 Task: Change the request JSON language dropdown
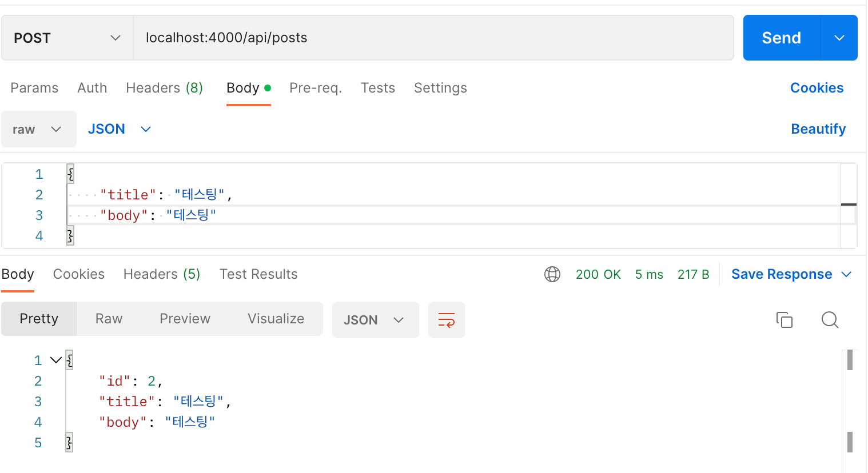120,129
